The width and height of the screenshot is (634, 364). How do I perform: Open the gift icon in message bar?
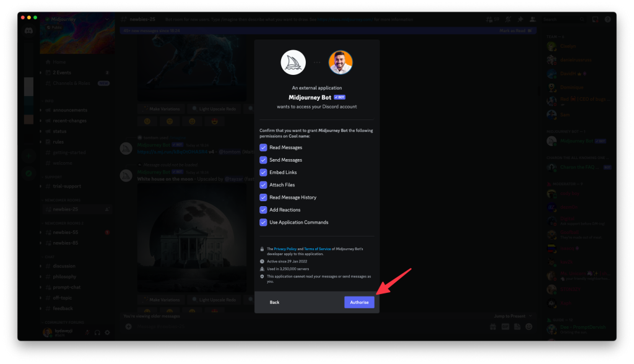pyautogui.click(x=493, y=327)
